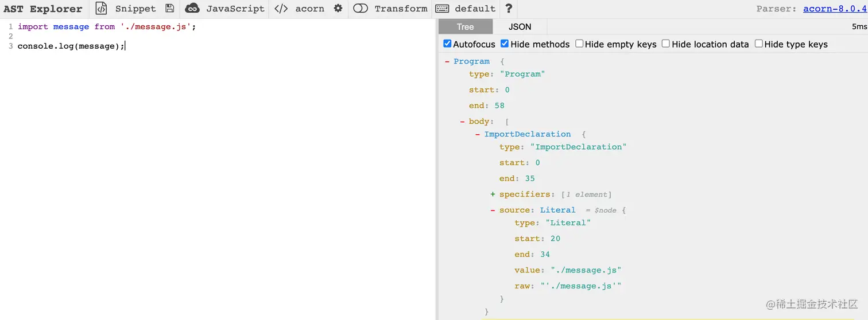Click the end value 34
868x320 pixels.
click(545, 254)
